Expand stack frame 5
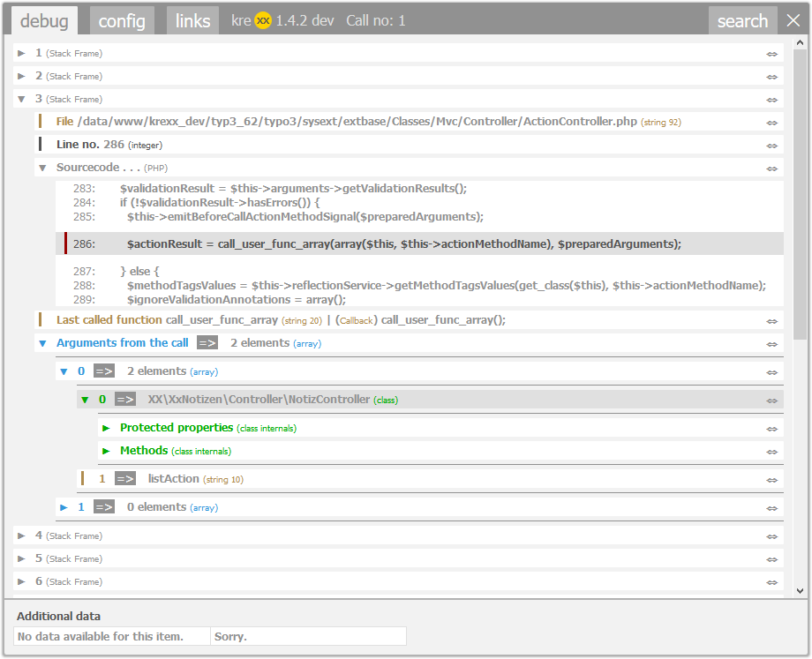 click(x=21, y=558)
